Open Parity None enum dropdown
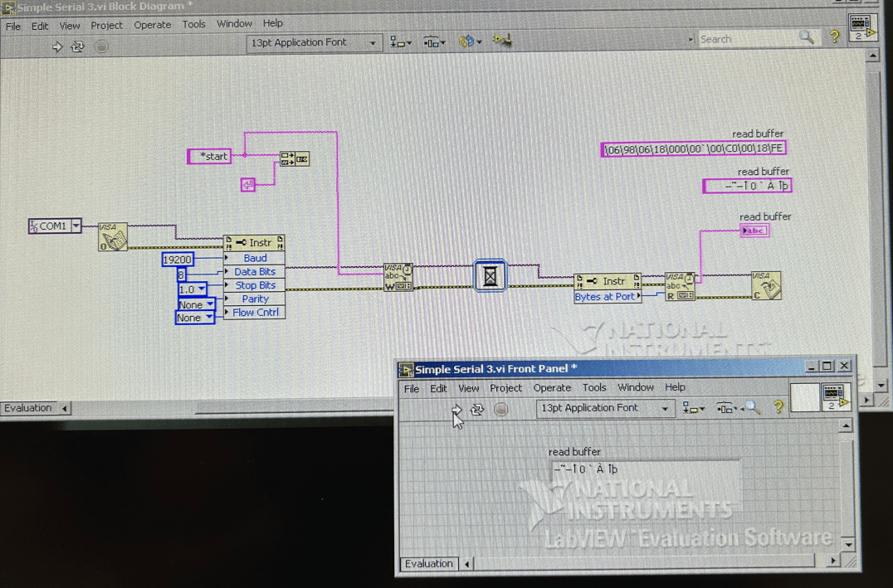 210,304
